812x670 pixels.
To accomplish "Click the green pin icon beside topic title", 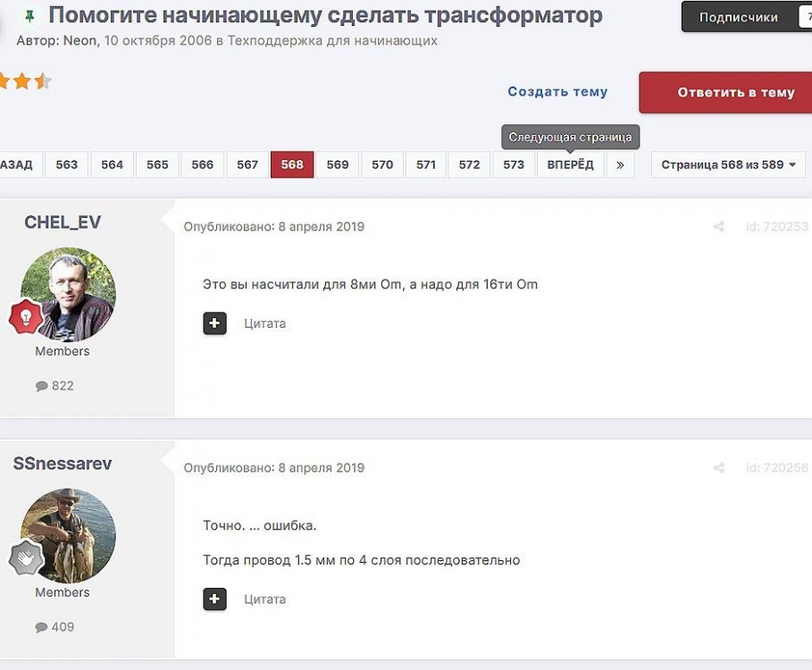I will (x=29, y=16).
